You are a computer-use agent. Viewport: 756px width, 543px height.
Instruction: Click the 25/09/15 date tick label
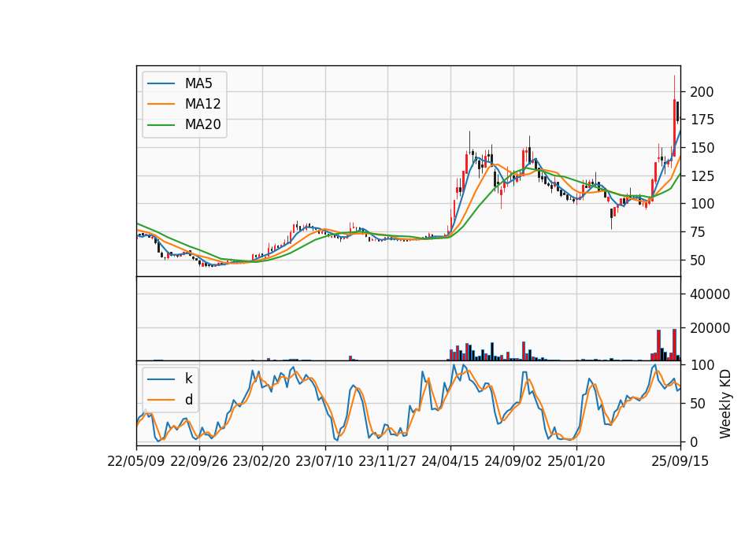pos(680,461)
